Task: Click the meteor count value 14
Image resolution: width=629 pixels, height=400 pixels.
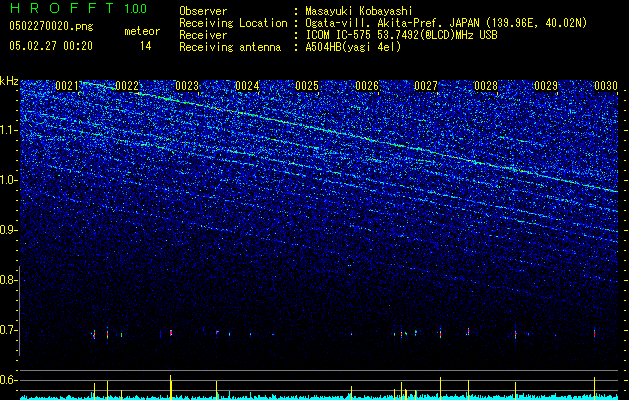Action: (146, 46)
